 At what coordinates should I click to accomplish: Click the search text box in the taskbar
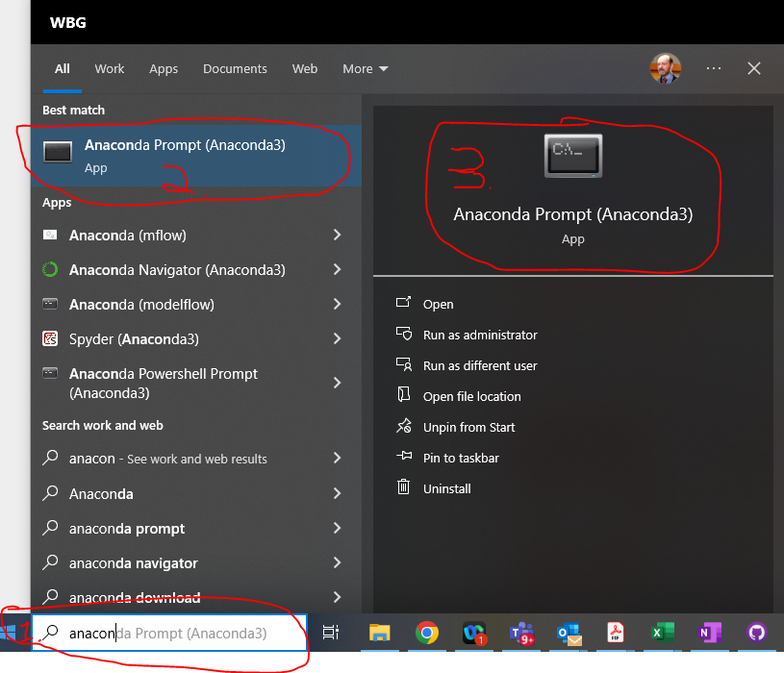[x=173, y=634]
